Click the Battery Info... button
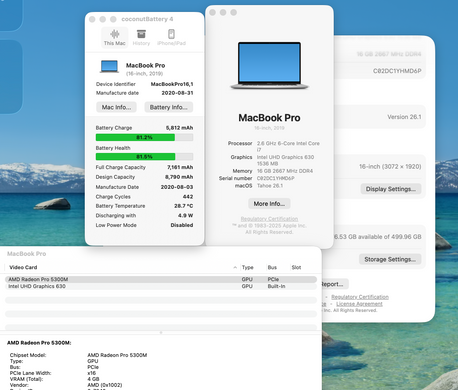458x390 pixels. coord(169,107)
